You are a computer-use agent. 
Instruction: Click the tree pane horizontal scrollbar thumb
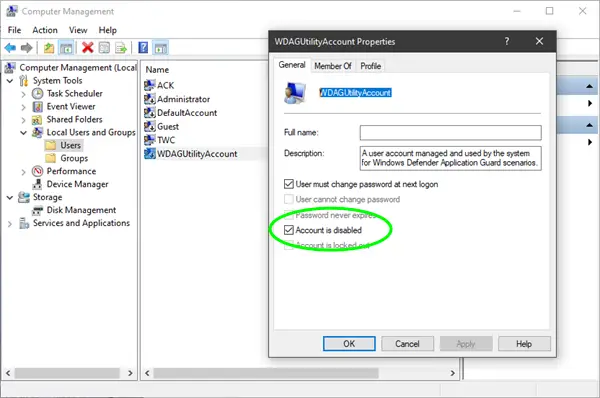67,373
